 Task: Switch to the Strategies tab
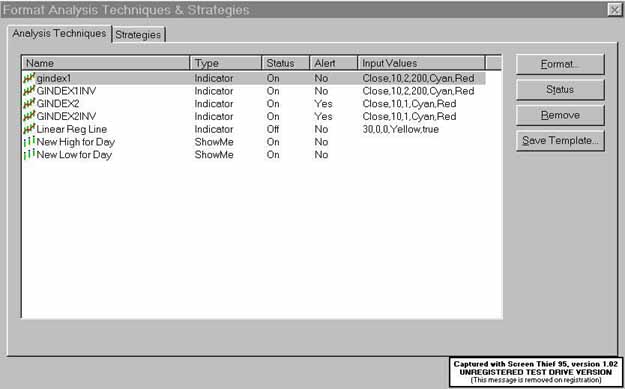[138, 35]
